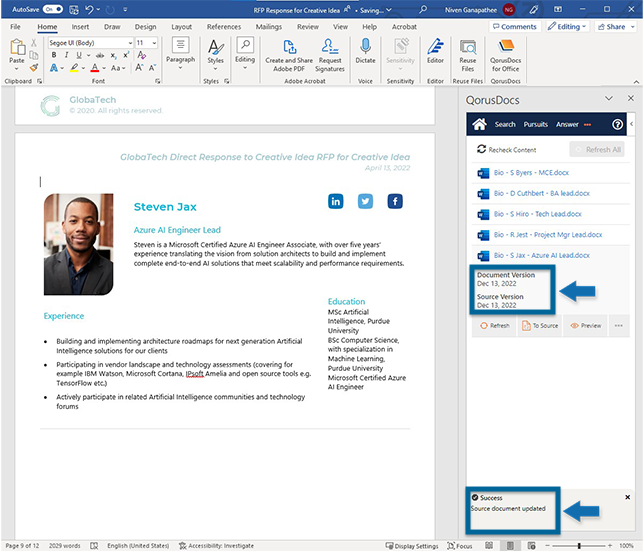Switch to References tab
This screenshot has width=644, height=551.
224,27
